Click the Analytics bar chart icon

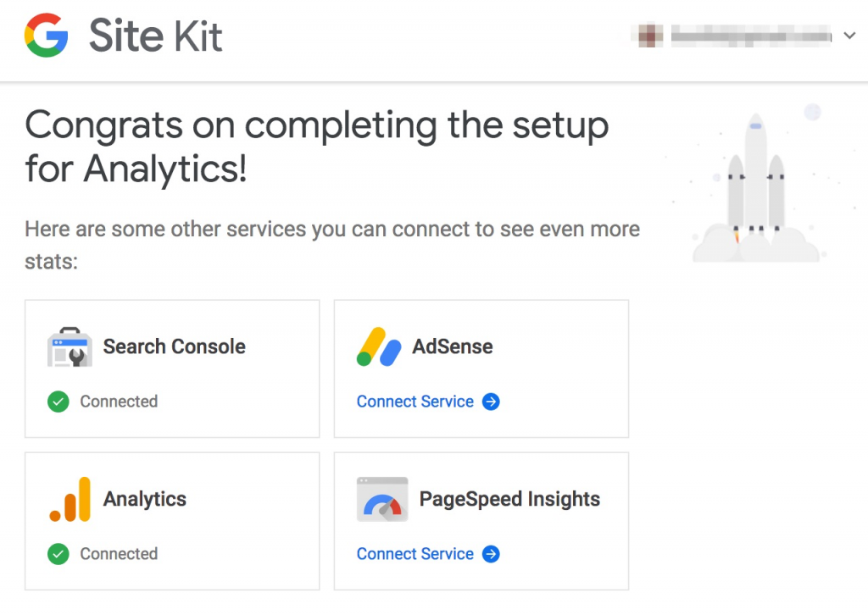click(x=70, y=500)
